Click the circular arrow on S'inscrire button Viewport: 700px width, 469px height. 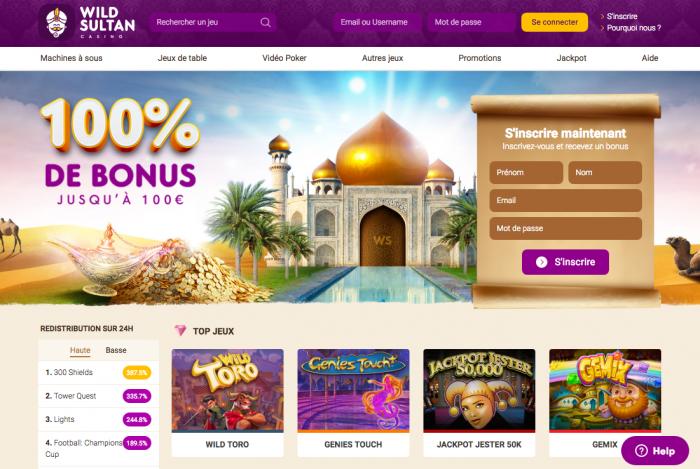542,262
